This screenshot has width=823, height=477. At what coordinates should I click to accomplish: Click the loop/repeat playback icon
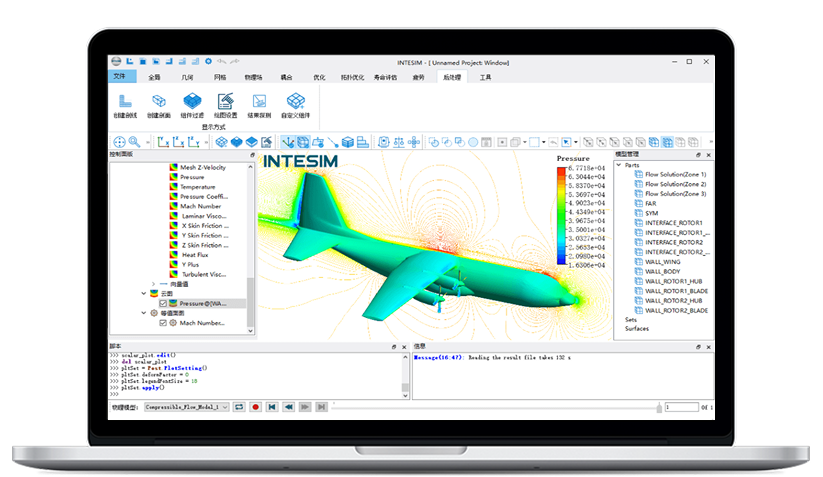239,407
